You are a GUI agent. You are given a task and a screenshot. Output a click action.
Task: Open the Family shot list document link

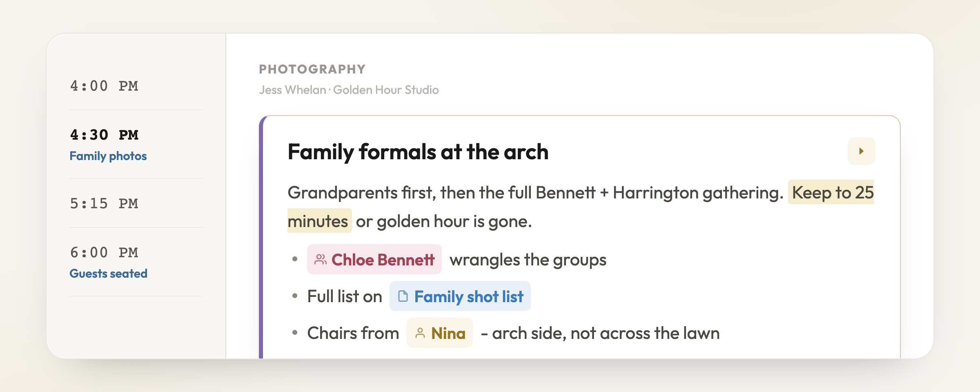click(460, 296)
